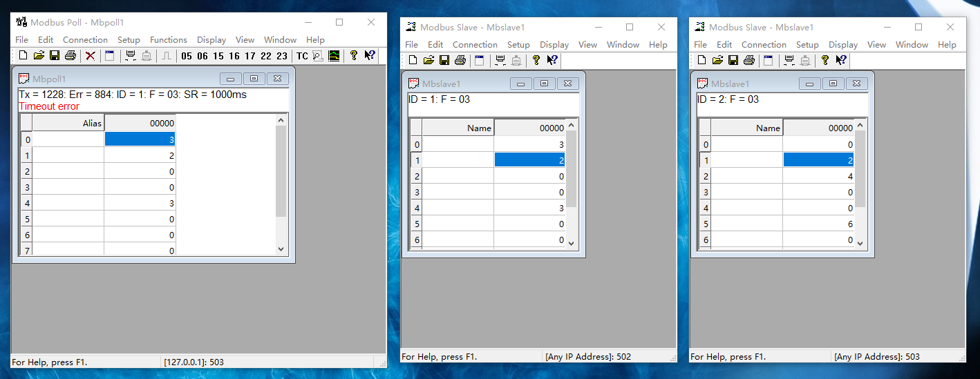The height and width of the screenshot is (379, 980).
Task: Click Save icon in port 502 Modbus Slave toolbar
Action: pyautogui.click(x=444, y=60)
